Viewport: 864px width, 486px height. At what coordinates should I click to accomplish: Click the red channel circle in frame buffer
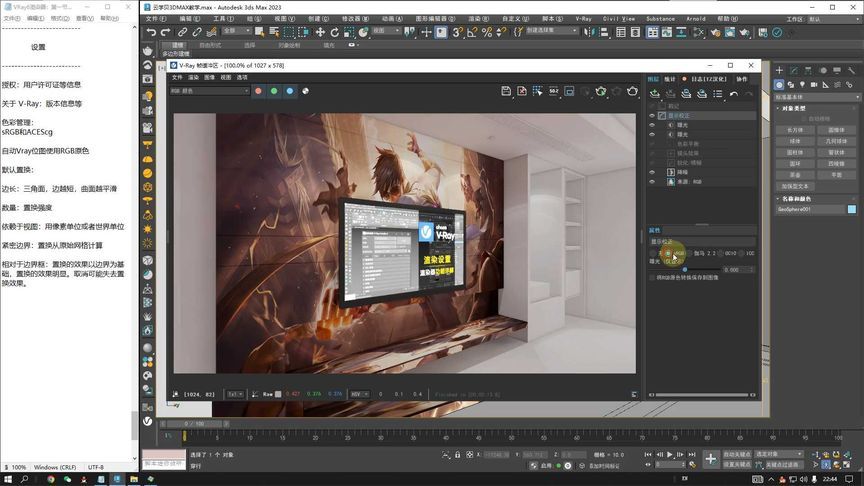tap(258, 91)
